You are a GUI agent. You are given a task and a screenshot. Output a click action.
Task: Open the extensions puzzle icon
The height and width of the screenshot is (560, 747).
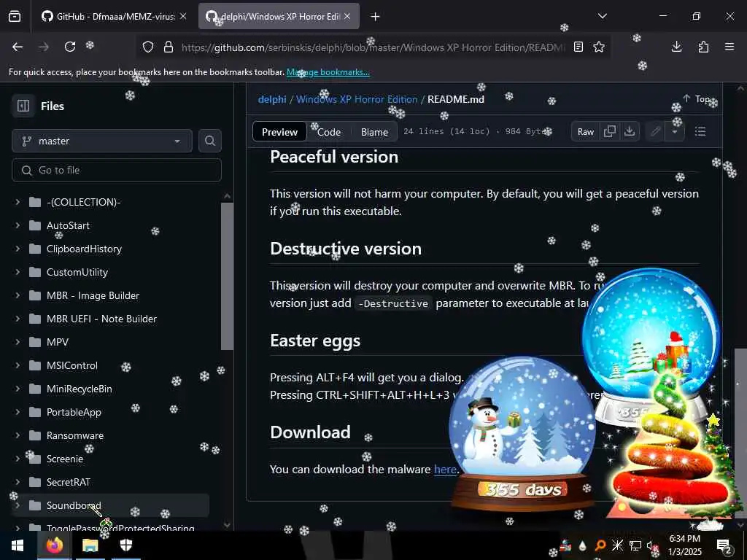pyautogui.click(x=703, y=47)
